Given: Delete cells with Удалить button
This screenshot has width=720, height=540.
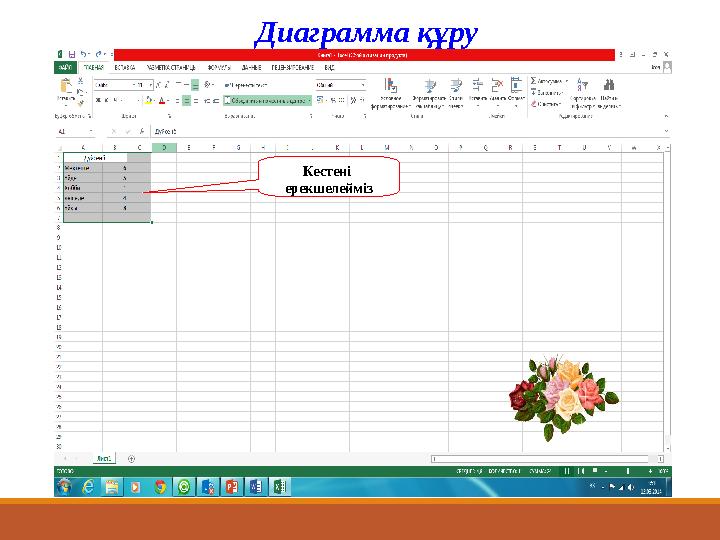Looking at the screenshot, I should (x=497, y=93).
